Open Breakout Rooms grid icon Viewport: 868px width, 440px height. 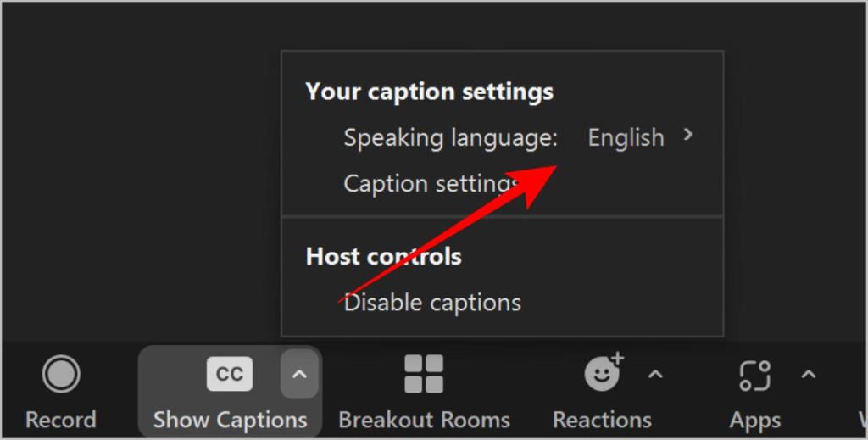[x=424, y=374]
